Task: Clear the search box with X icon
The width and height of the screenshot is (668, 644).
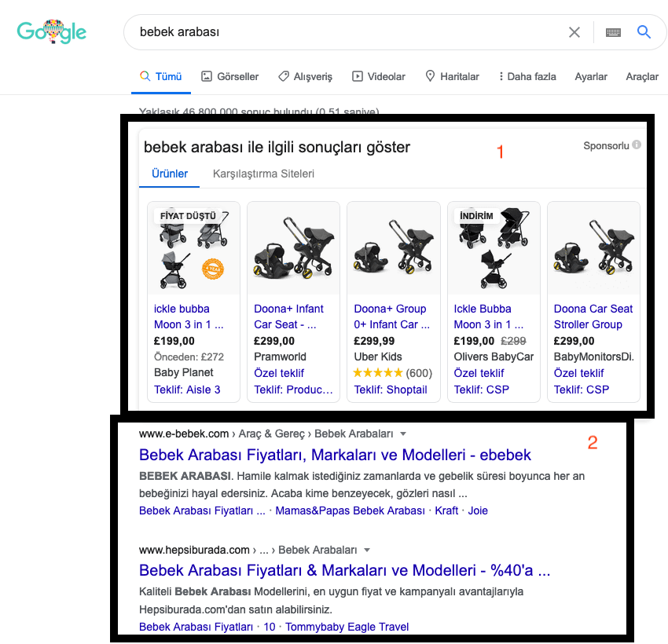Action: (574, 32)
